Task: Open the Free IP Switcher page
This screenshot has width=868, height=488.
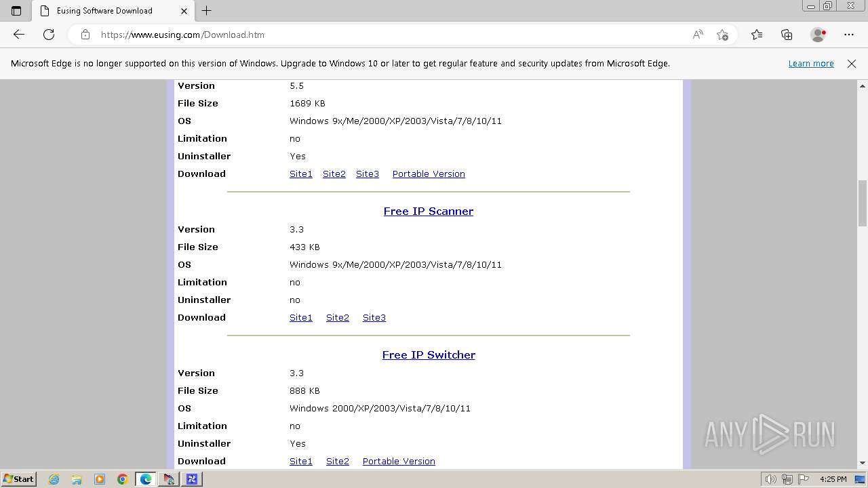Action: pyautogui.click(x=429, y=355)
